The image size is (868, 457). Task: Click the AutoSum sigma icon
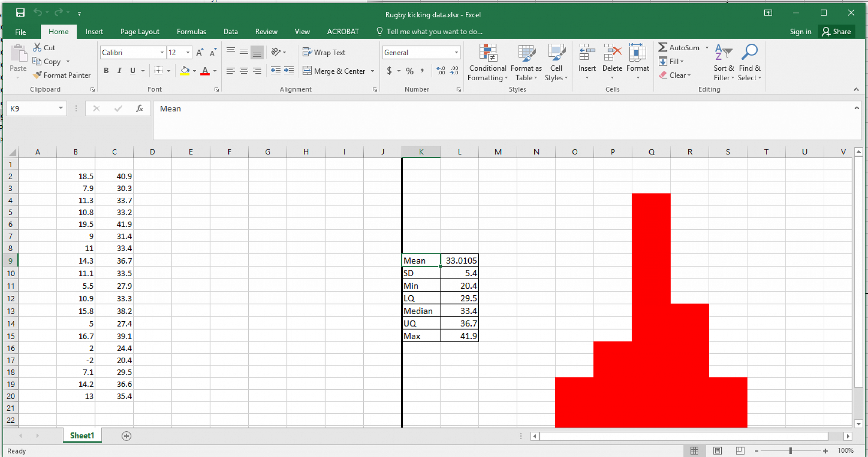662,47
